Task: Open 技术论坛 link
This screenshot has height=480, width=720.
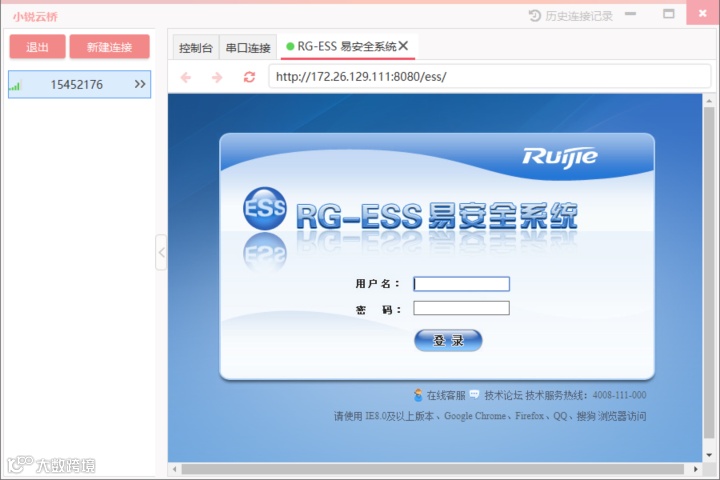Action: click(x=503, y=395)
